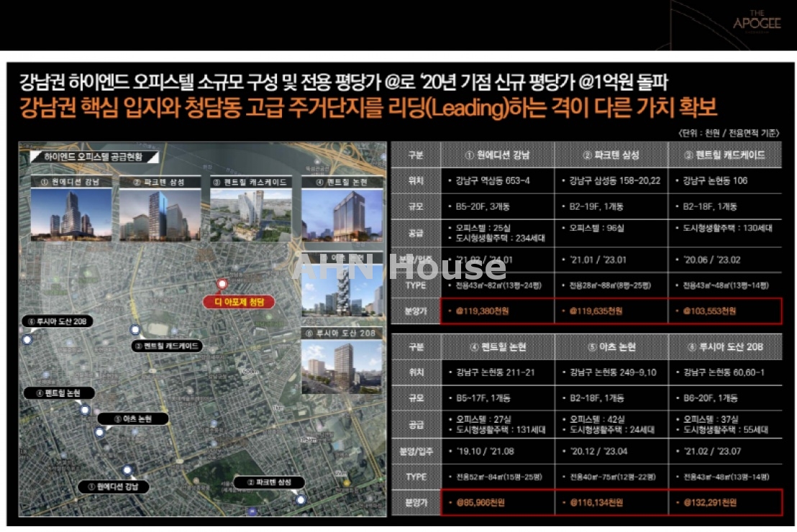Click the text 오피스텔 : 42실
797x532 pixels.
597,419
